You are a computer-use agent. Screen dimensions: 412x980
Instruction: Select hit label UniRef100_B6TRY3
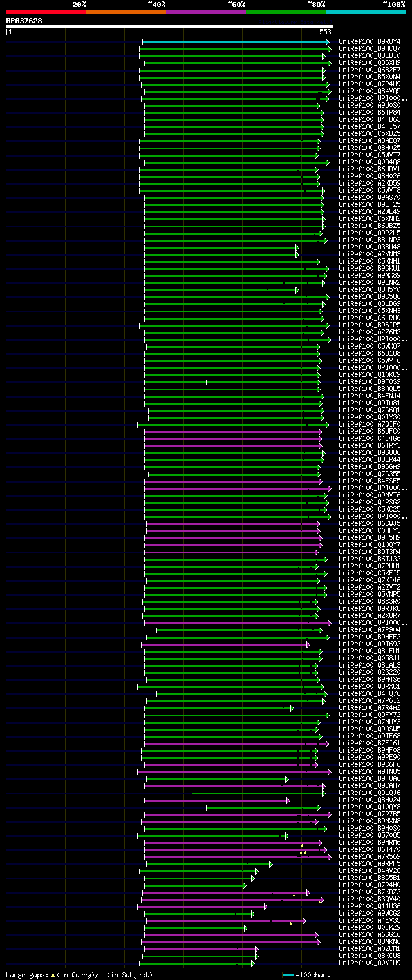click(370, 445)
